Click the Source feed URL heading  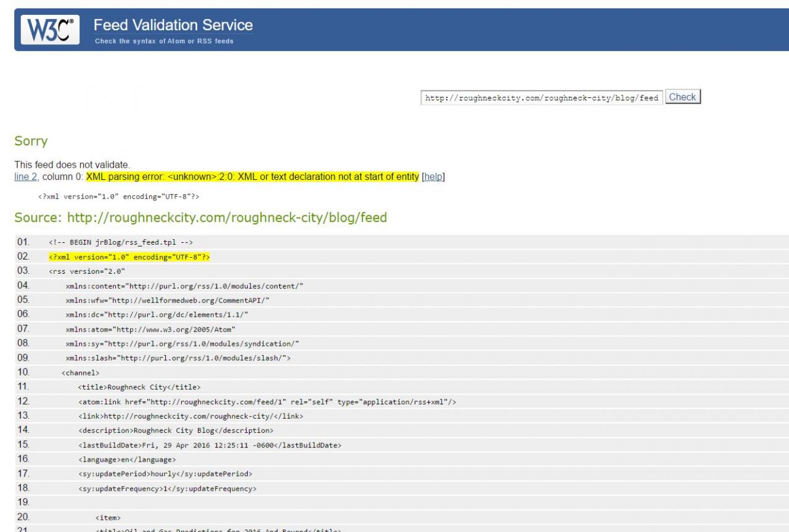point(200,218)
